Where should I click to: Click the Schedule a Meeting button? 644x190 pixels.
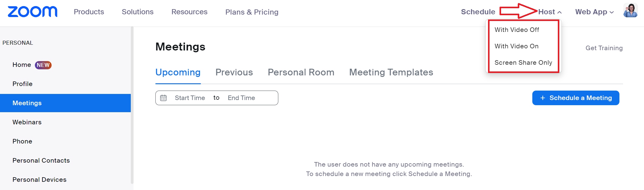click(576, 98)
